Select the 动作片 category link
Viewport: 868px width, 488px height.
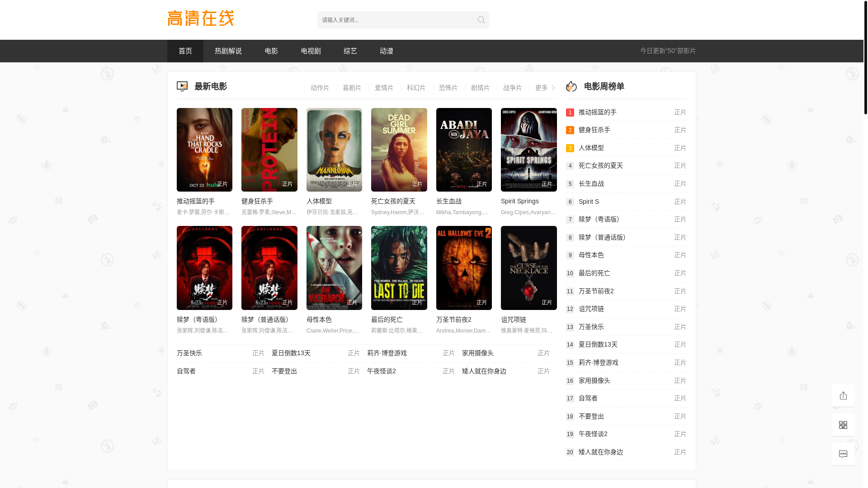tap(320, 88)
